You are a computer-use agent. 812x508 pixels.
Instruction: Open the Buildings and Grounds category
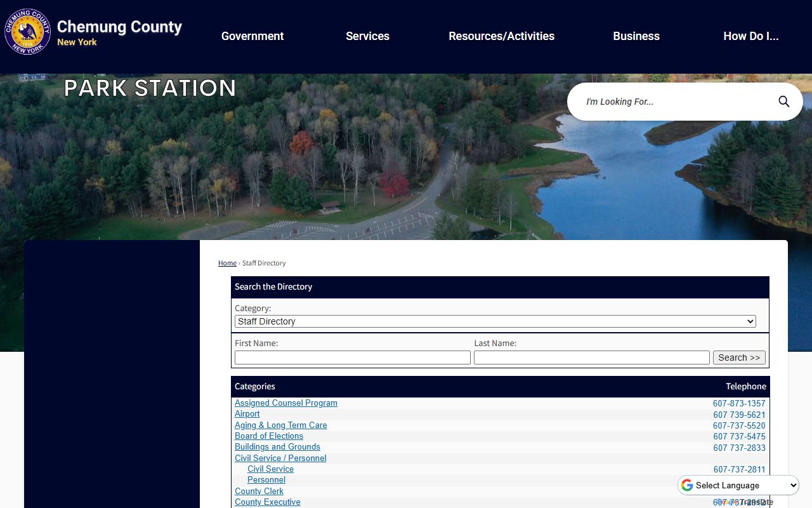pyautogui.click(x=277, y=447)
